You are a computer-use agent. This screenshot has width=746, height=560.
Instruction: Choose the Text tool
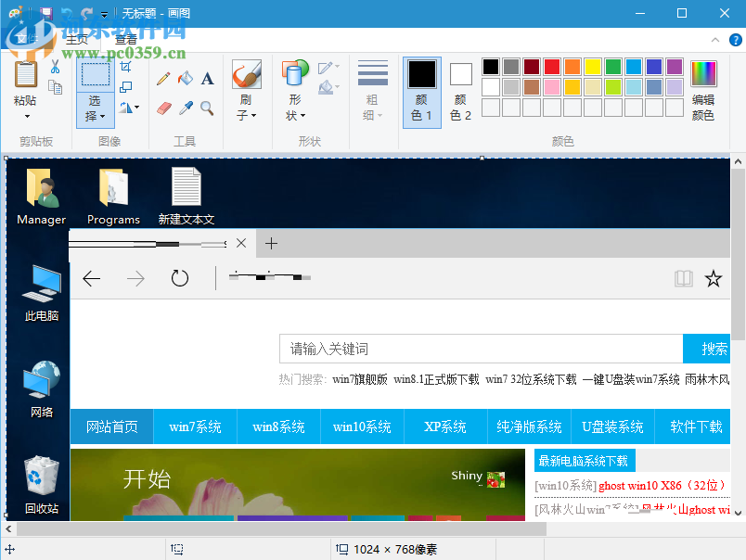pos(206,77)
